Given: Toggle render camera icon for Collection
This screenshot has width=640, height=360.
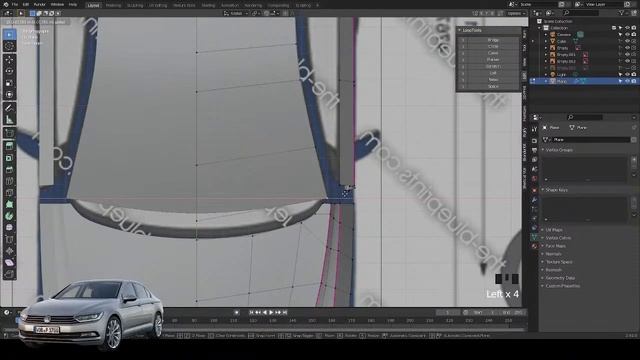Looking at the screenshot, I should [633, 28].
